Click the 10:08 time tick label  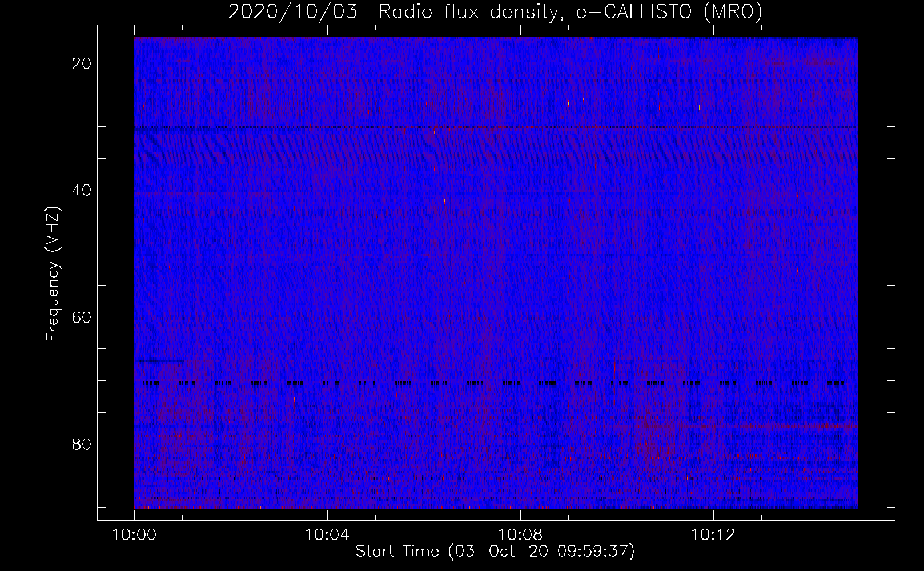click(x=520, y=535)
